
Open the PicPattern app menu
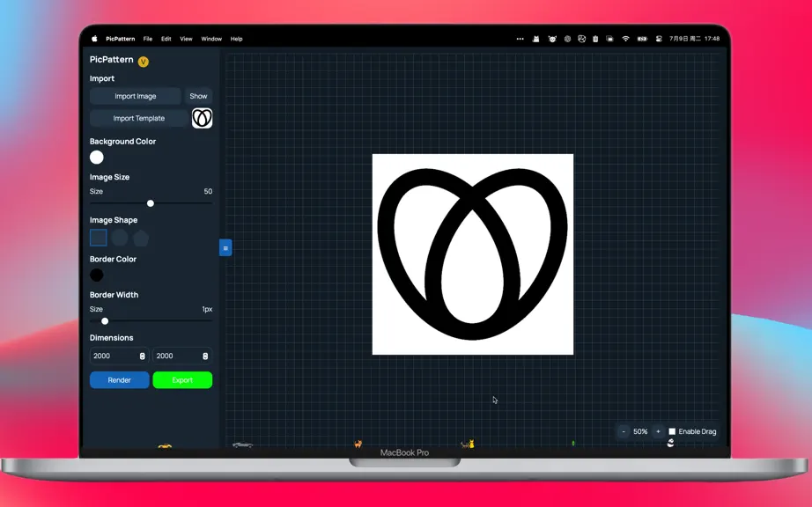coord(120,39)
